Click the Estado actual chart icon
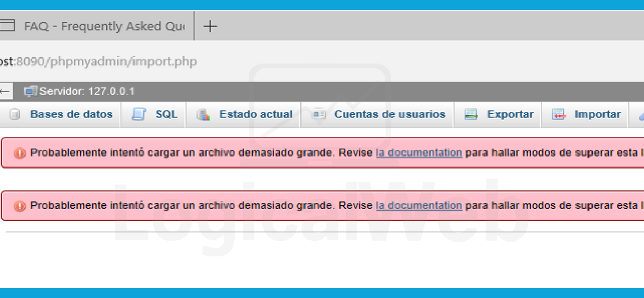The height and width of the screenshot is (298, 644). [203, 115]
